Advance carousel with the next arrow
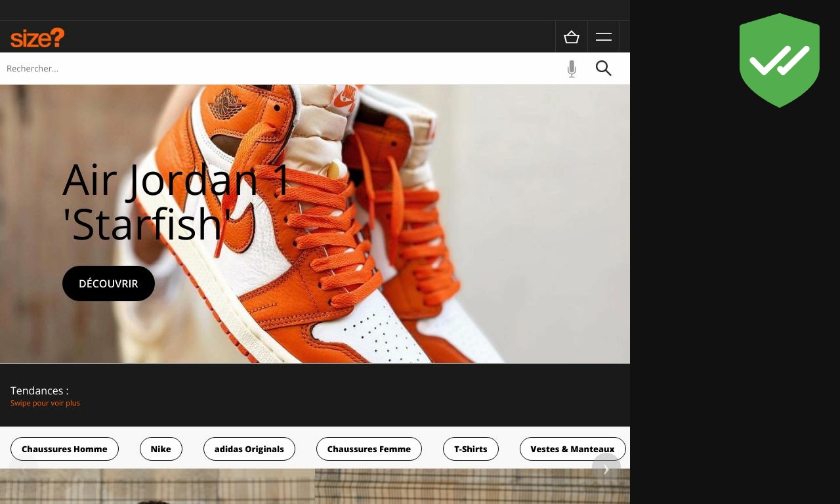This screenshot has width=840, height=504. pyautogui.click(x=606, y=469)
